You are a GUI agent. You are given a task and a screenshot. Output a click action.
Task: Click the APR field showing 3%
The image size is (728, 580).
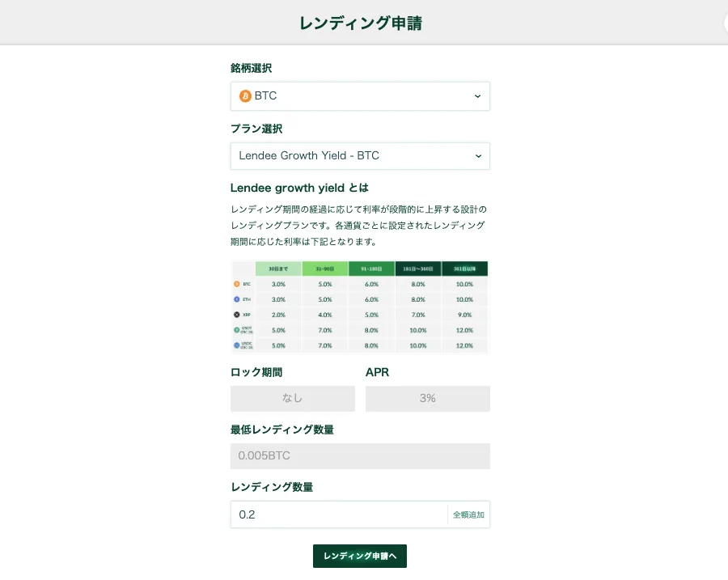[x=428, y=399]
